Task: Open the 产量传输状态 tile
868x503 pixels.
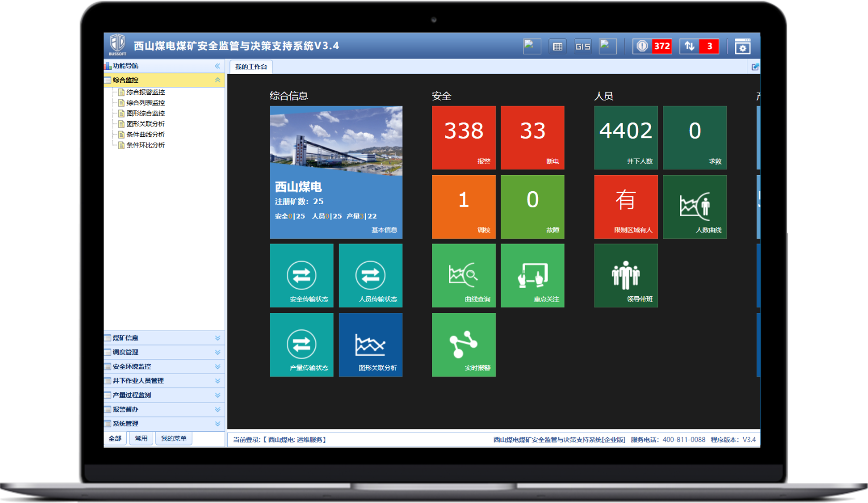Action: tap(301, 344)
